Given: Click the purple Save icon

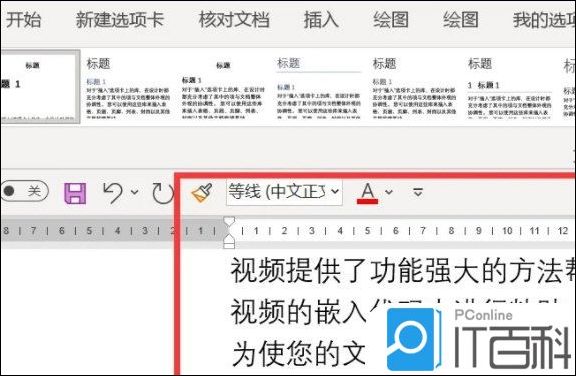Looking at the screenshot, I should click(x=75, y=193).
